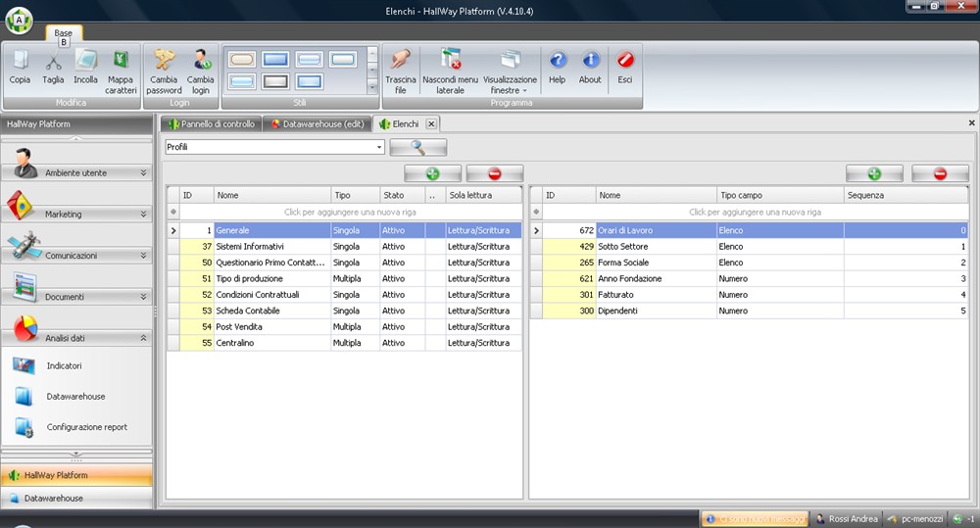
Task: Switch to Datawarehouse (edit) tab
Action: (x=318, y=123)
